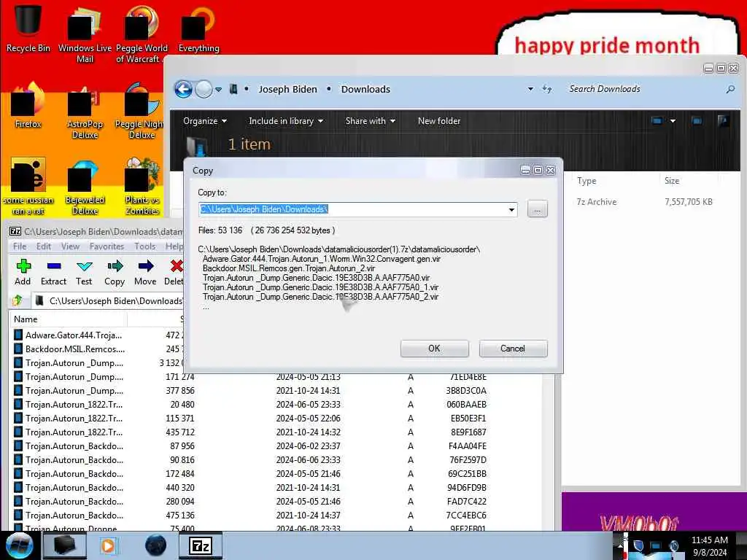The height and width of the screenshot is (560, 747).
Task: Click the browse '...' button in Copy dialog
Action: click(538, 209)
